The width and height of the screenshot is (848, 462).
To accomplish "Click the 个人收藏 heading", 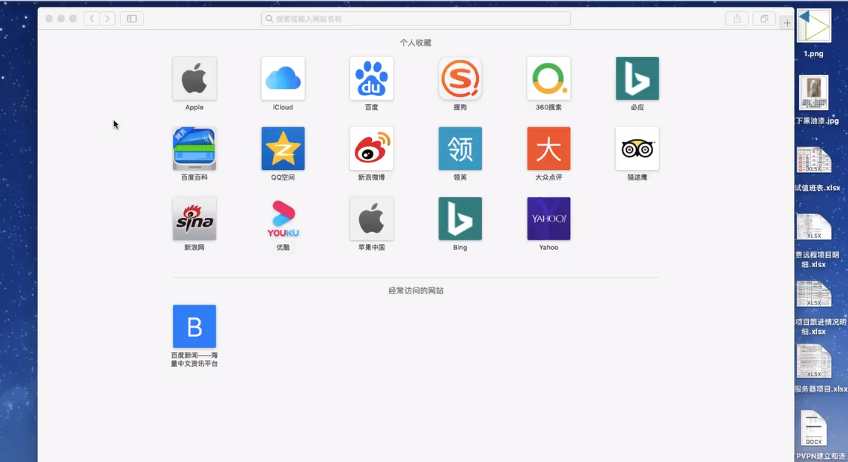I will [415, 43].
